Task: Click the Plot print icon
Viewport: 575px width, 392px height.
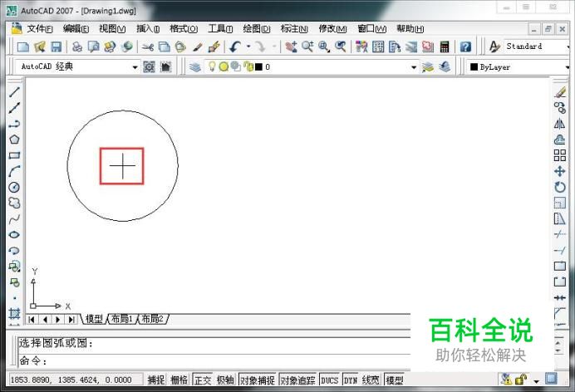Action: [77, 47]
